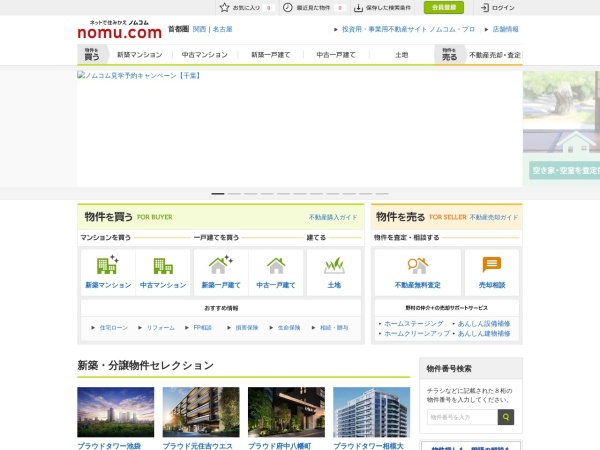
Task: Open FP相談 link
Action: [202, 328]
